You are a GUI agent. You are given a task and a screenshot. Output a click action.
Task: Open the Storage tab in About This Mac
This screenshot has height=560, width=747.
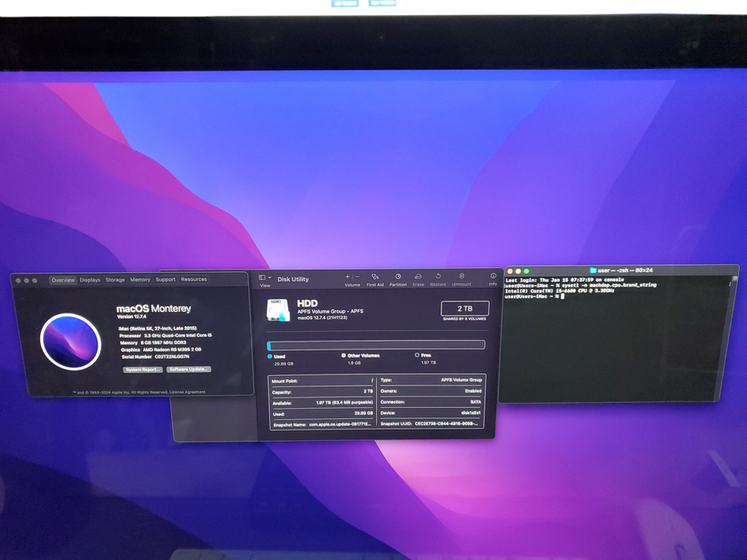click(x=114, y=280)
